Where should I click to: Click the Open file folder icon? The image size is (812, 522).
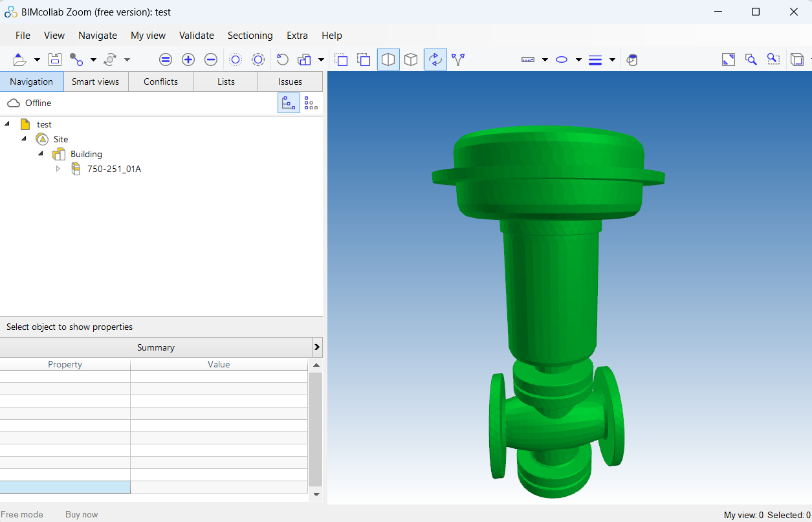[20, 60]
